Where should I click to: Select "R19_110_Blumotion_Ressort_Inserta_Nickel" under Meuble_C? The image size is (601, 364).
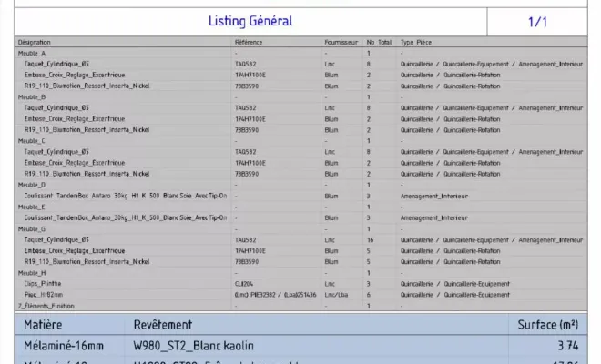coord(87,174)
